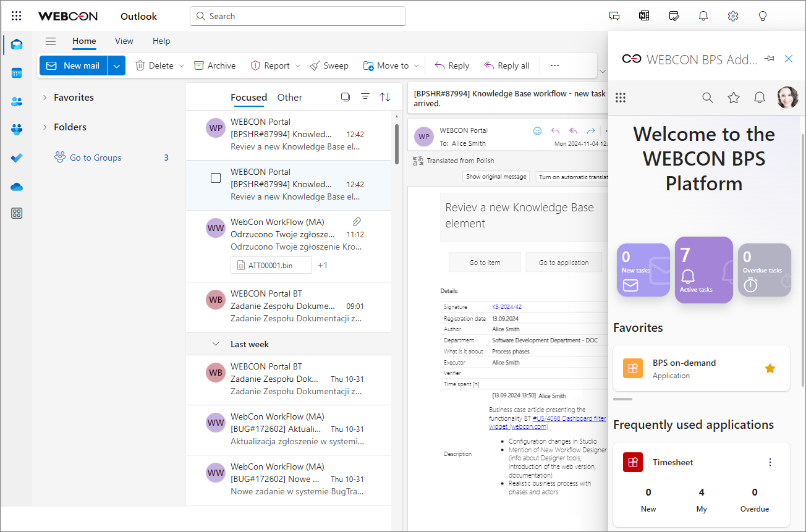Open the Active tasks tile
Screen dimensions: 806x532
[704, 270]
